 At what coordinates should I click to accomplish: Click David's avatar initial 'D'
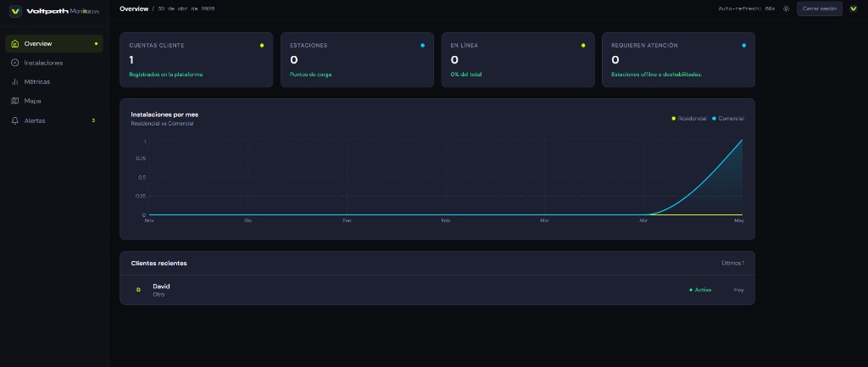[138, 290]
